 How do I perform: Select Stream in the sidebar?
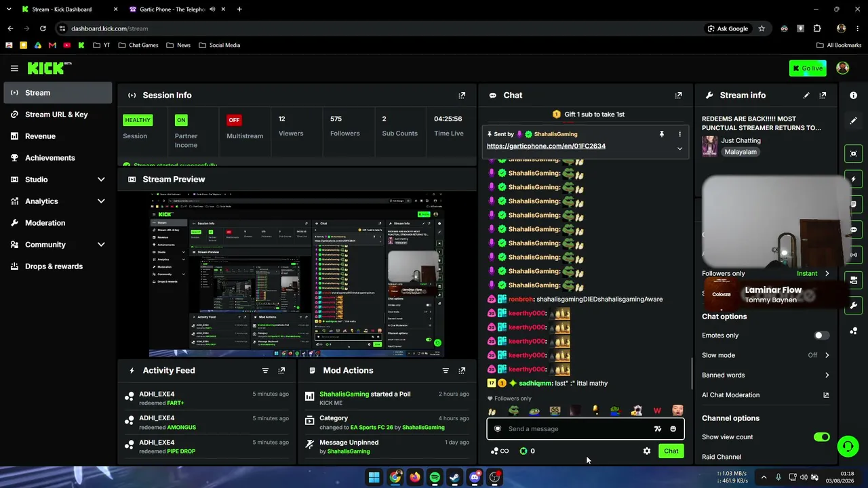[58, 93]
